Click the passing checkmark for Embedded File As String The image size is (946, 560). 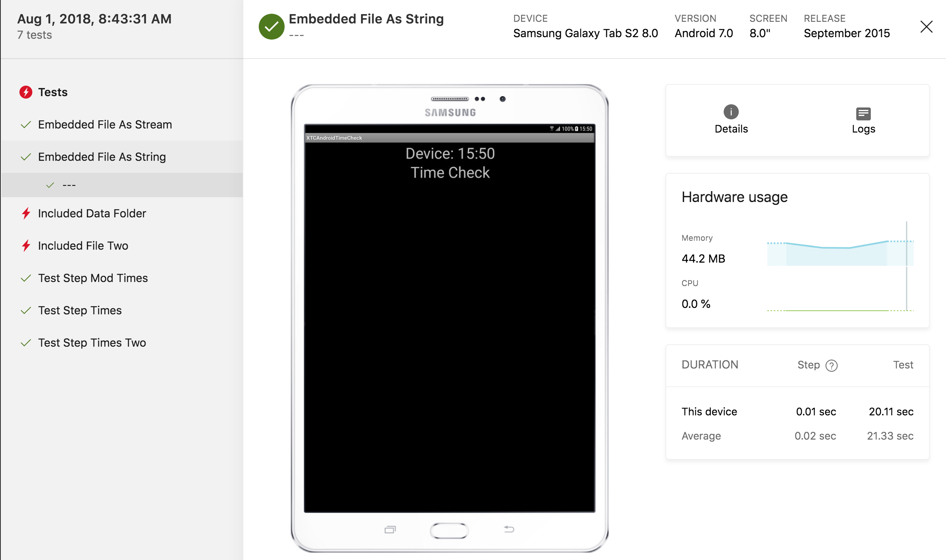coord(25,157)
